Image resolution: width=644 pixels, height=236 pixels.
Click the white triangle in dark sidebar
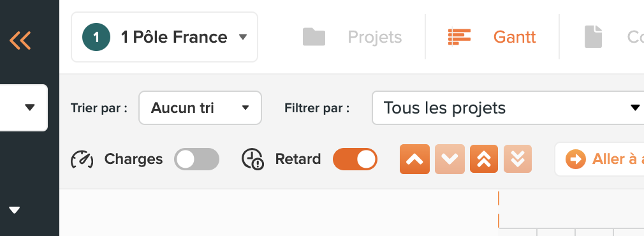coord(15,210)
